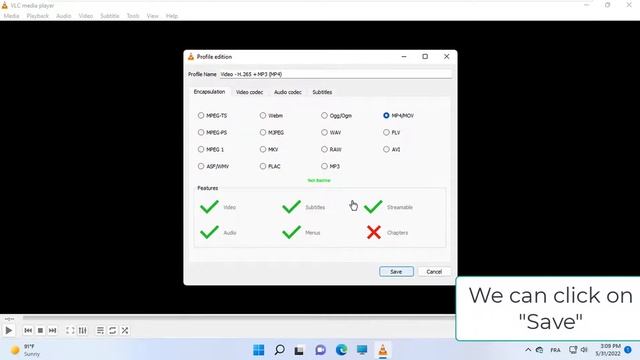Select MPEG 1 encapsulation
The width and height of the screenshot is (640, 360).
point(211,149)
